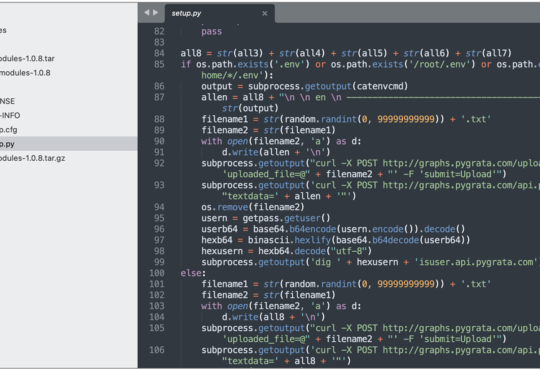Click the 'else:' keyword on line 100
The image size is (540, 370).
coord(193,273)
